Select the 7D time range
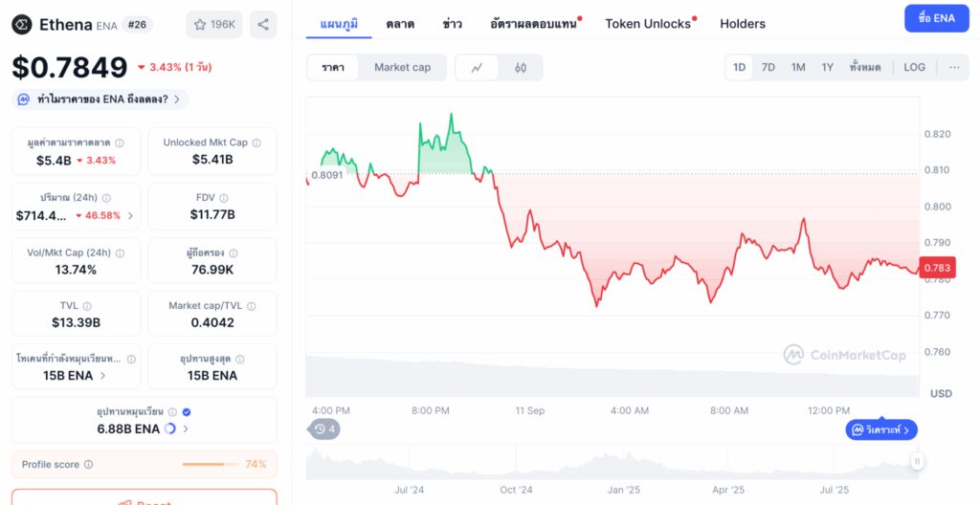The width and height of the screenshot is (980, 505). tap(768, 67)
